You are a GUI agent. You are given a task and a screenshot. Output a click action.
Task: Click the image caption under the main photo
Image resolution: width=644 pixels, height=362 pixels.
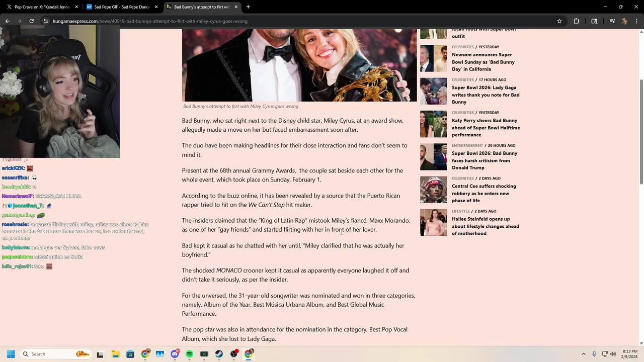coord(240,106)
